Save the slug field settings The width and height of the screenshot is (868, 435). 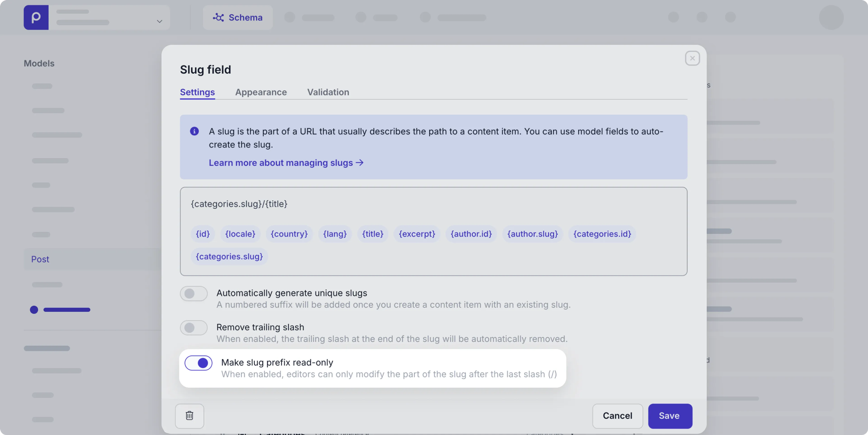pos(670,416)
